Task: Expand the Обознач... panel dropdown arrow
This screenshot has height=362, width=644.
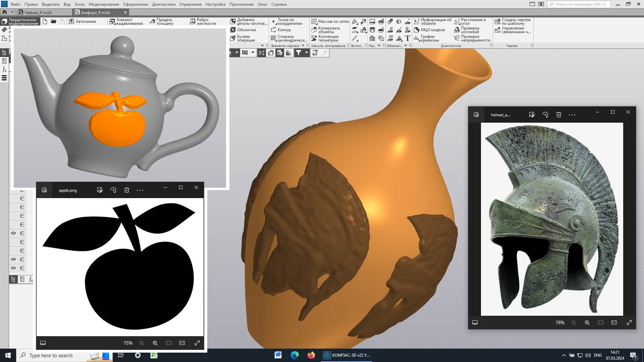Action: (406, 46)
